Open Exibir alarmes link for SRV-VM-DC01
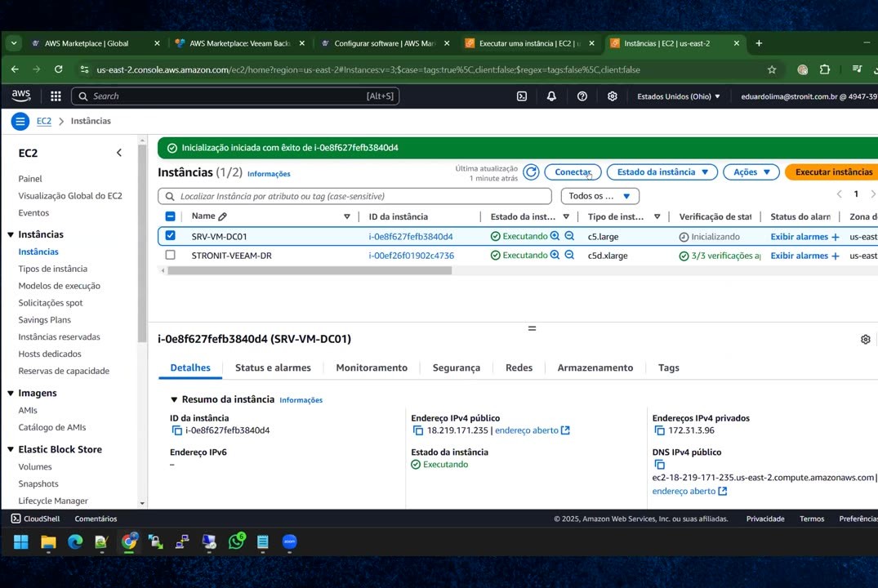This screenshot has width=878, height=588. 799,237
